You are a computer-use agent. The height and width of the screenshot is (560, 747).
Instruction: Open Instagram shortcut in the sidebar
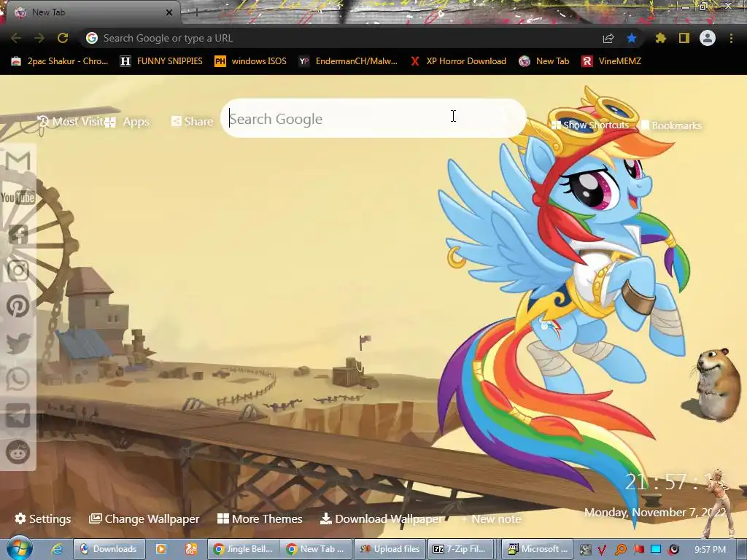[x=18, y=271]
